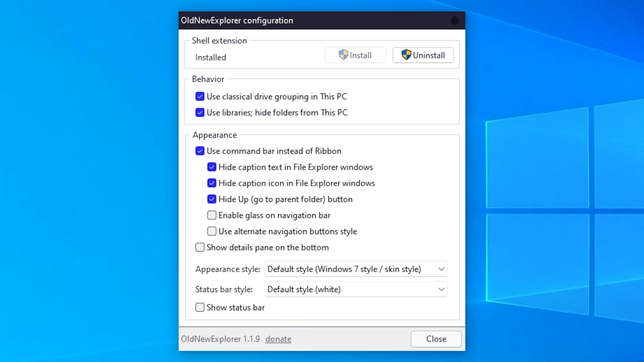This screenshot has height=362, width=644.
Task: Toggle Hide Up parent folder button option
Action: coord(212,199)
